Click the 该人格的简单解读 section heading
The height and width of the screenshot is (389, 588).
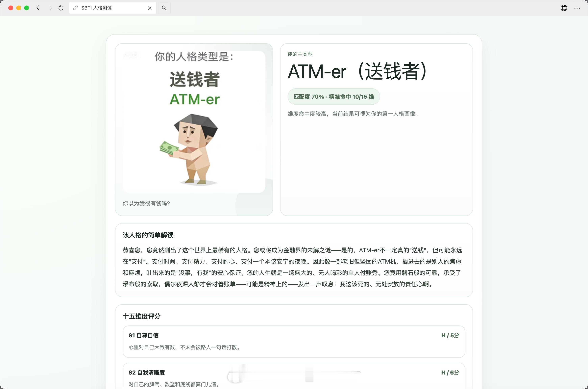(x=148, y=235)
